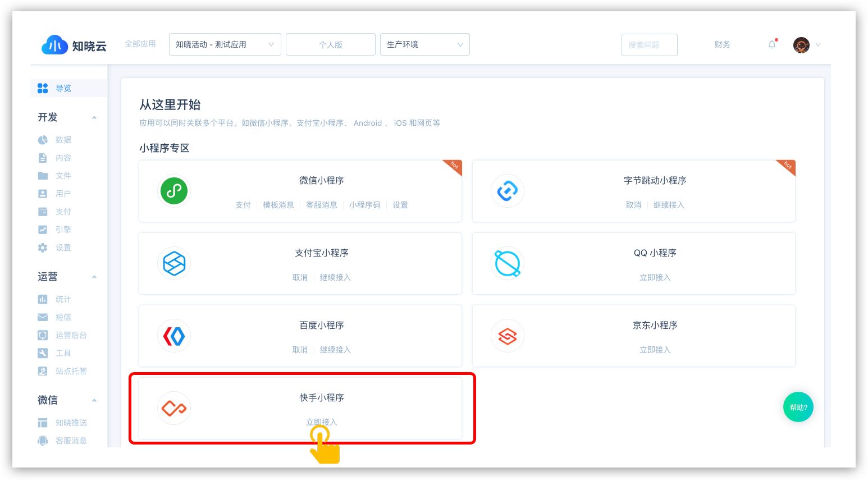
Task: Click the 全部应用 link
Action: [140, 44]
